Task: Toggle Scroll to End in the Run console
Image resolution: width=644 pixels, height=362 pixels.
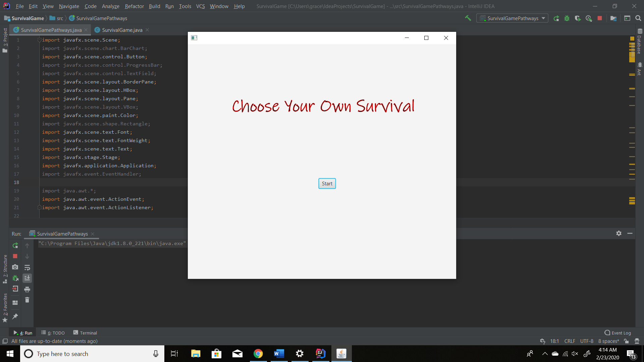Action: tap(27, 278)
